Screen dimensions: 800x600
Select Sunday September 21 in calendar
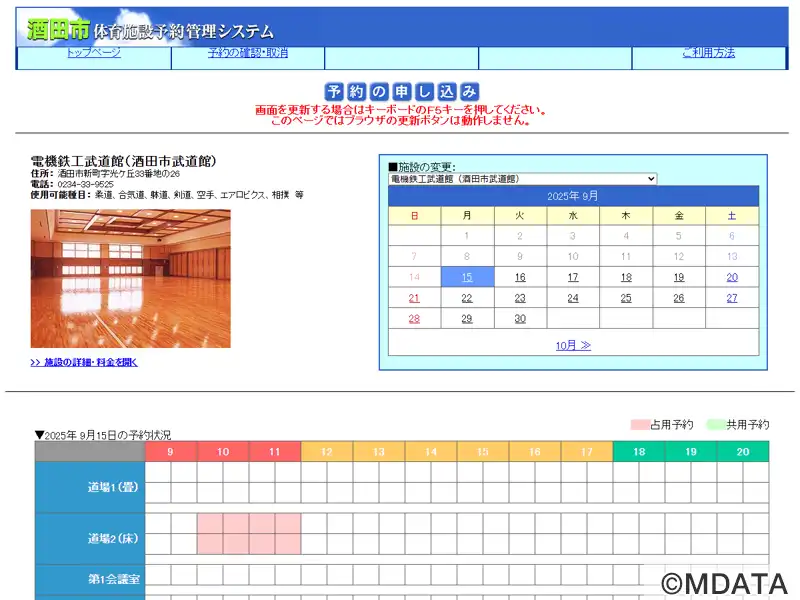point(414,298)
